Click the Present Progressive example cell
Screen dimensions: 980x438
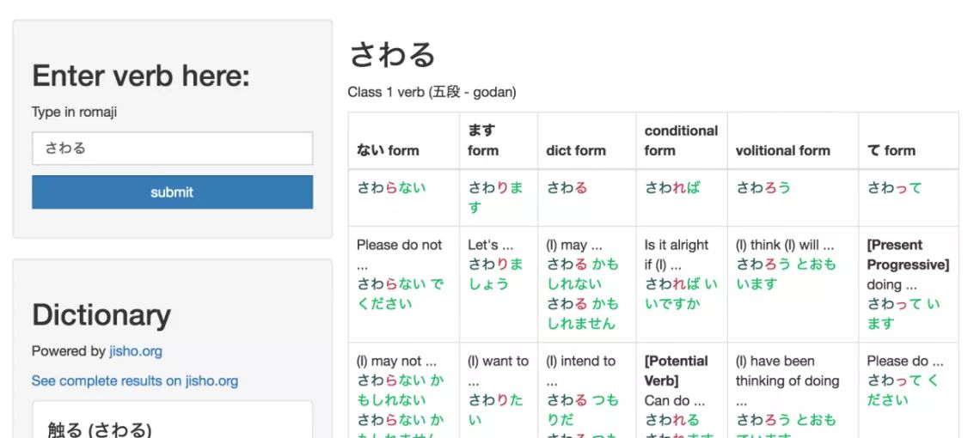909,284
